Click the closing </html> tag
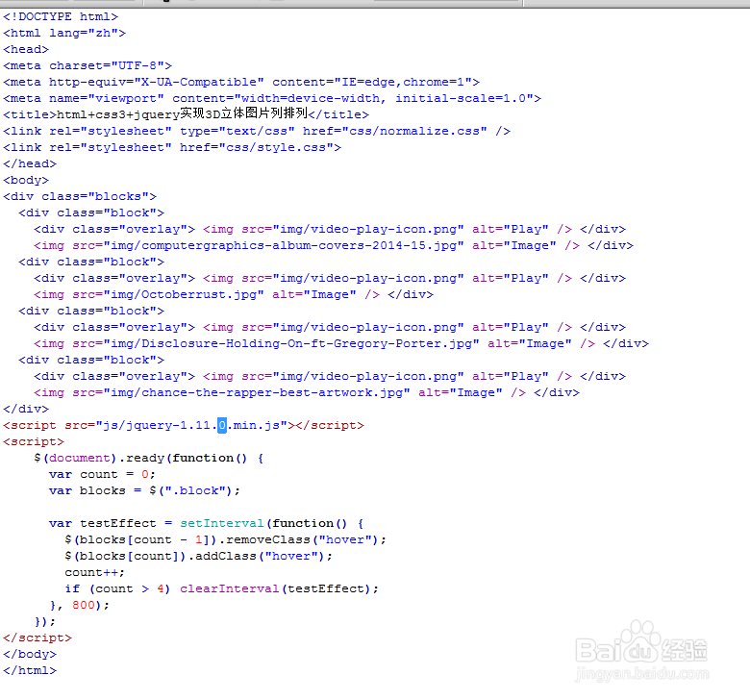 [x=30, y=670]
